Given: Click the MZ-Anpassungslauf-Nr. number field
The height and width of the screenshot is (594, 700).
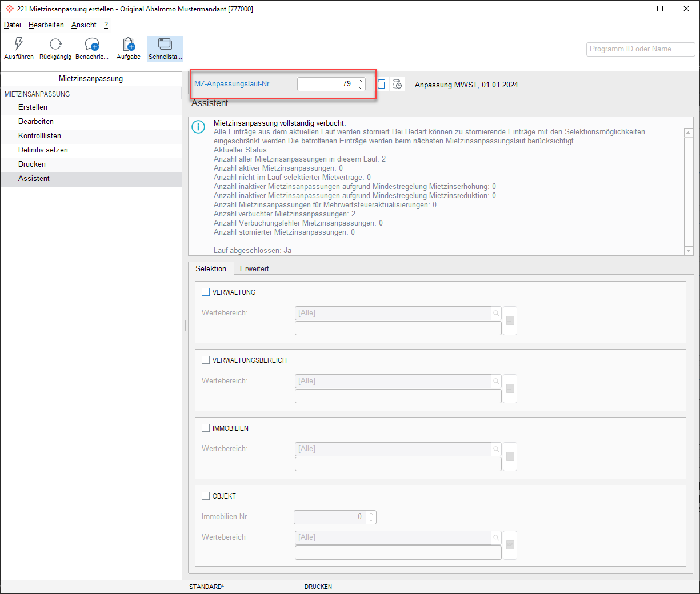Looking at the screenshot, I should [326, 84].
